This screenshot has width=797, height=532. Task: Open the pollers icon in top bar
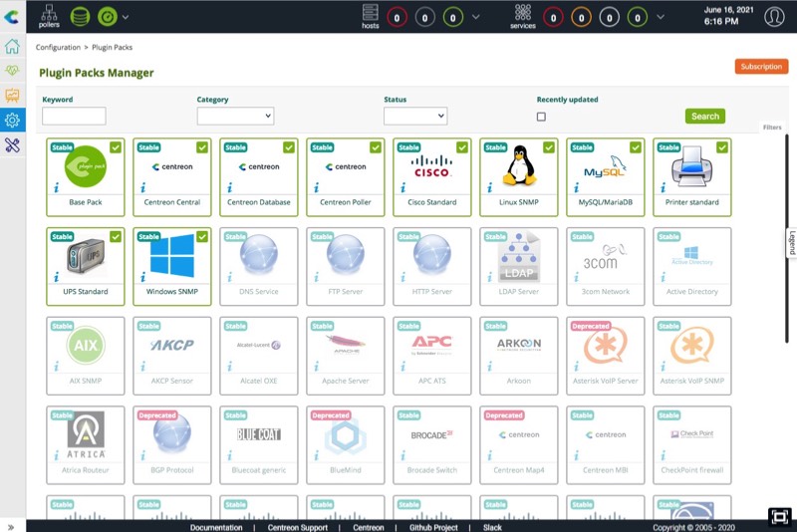(x=49, y=15)
